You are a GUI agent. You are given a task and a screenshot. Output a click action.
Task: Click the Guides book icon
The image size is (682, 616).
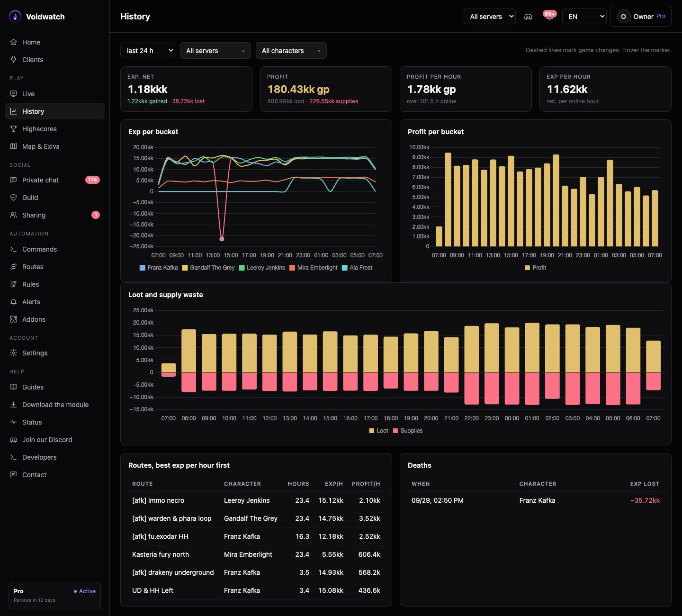pyautogui.click(x=13, y=387)
